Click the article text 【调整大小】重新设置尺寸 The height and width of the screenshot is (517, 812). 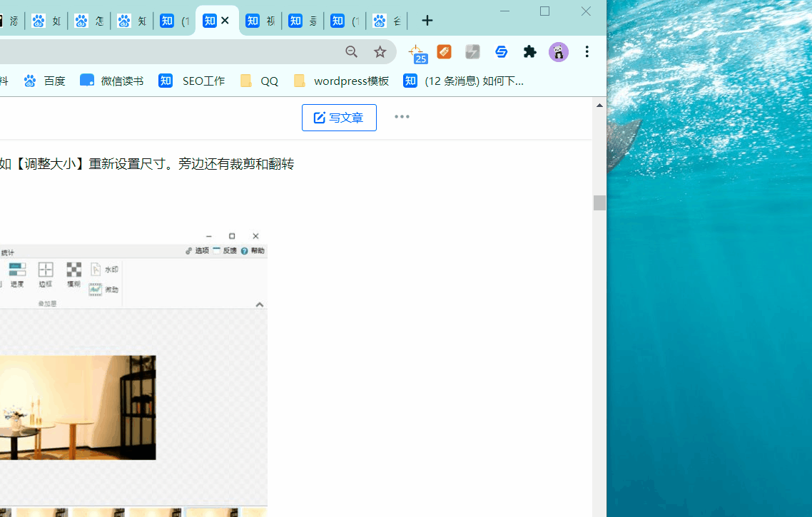90,163
